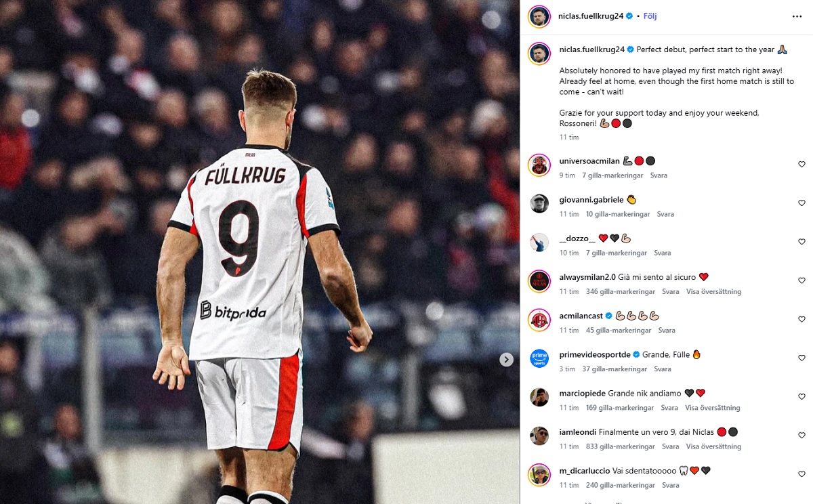813x504 pixels.
Task: Show translation for alwaysmilan2.0's comment
Action: click(713, 292)
